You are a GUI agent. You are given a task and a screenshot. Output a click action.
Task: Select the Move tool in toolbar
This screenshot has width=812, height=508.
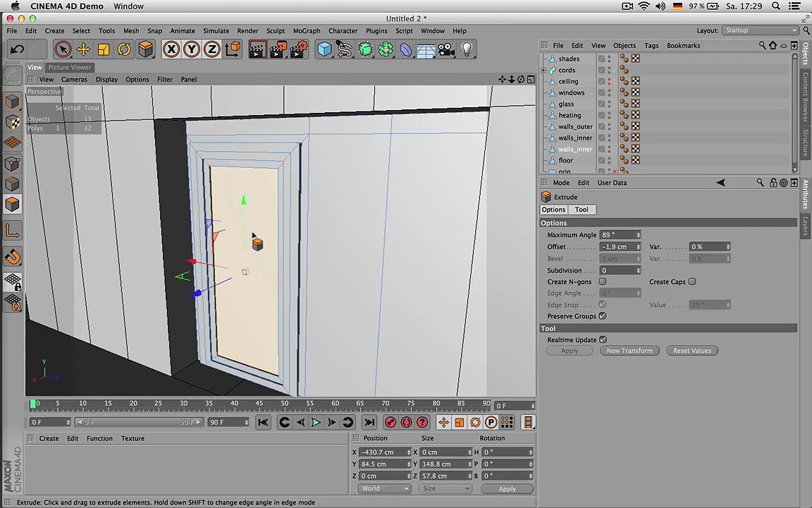point(83,49)
